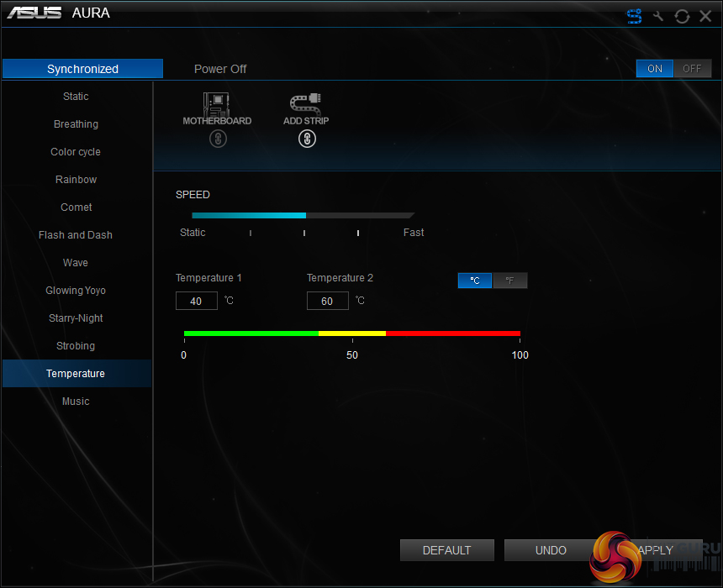Select Temperature effect
The height and width of the screenshot is (588, 723).
coord(76,373)
